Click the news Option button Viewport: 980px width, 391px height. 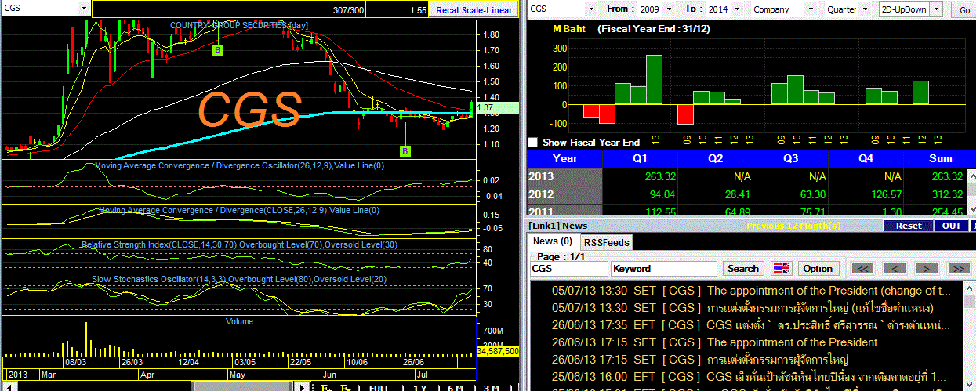[x=817, y=269]
